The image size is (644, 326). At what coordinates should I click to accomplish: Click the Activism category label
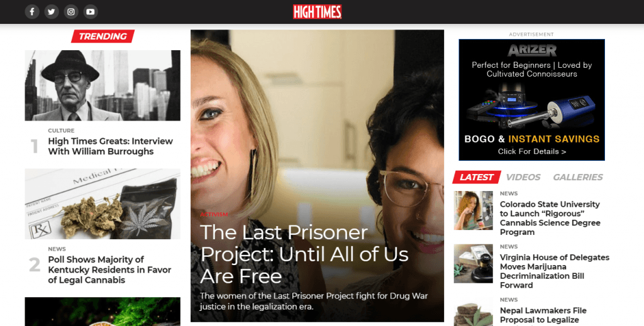pos(214,214)
